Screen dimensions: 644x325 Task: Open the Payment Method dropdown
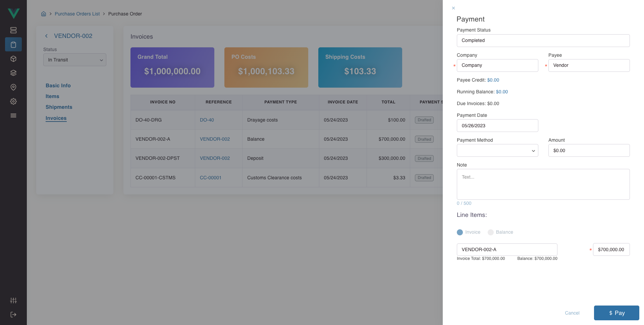(x=497, y=150)
